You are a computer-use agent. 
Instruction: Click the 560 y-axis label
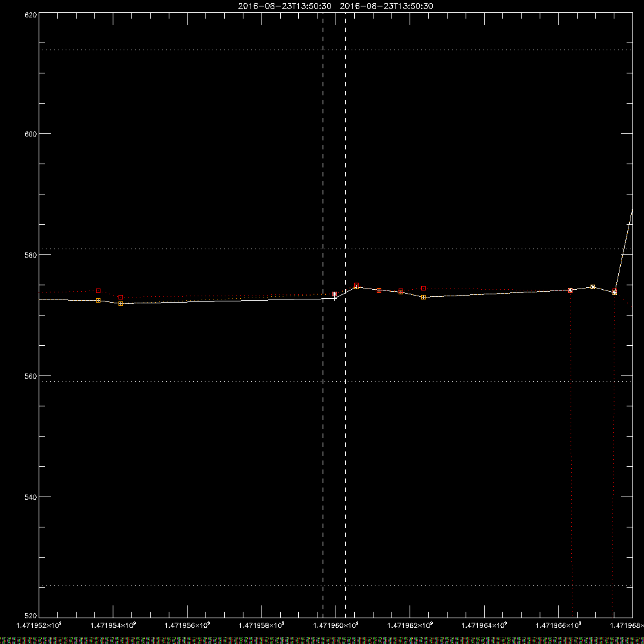(31, 376)
